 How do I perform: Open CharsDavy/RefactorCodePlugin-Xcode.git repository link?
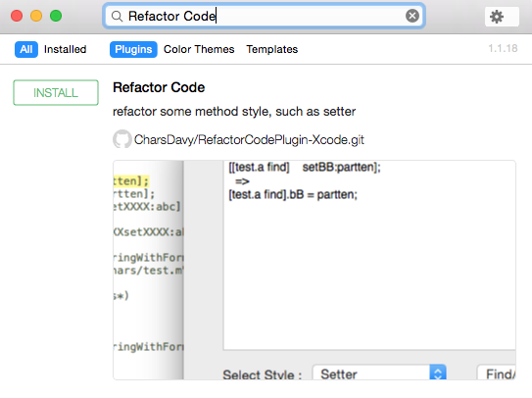coord(249,139)
